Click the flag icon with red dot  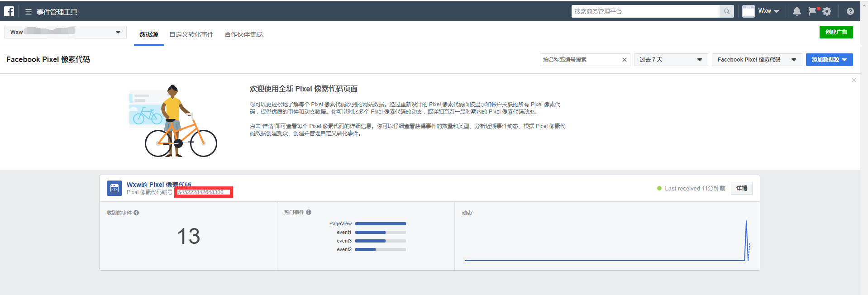tap(813, 11)
